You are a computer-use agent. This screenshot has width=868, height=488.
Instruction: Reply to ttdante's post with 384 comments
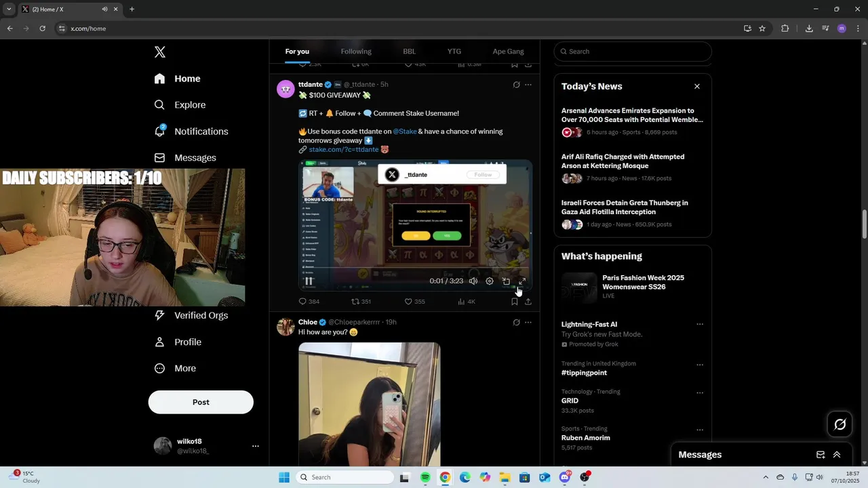309,302
